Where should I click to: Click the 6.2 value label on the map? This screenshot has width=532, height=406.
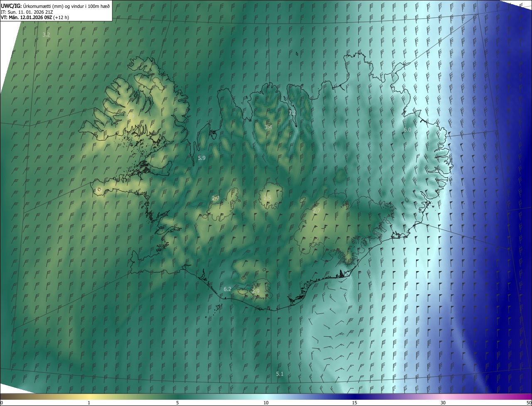227,289
